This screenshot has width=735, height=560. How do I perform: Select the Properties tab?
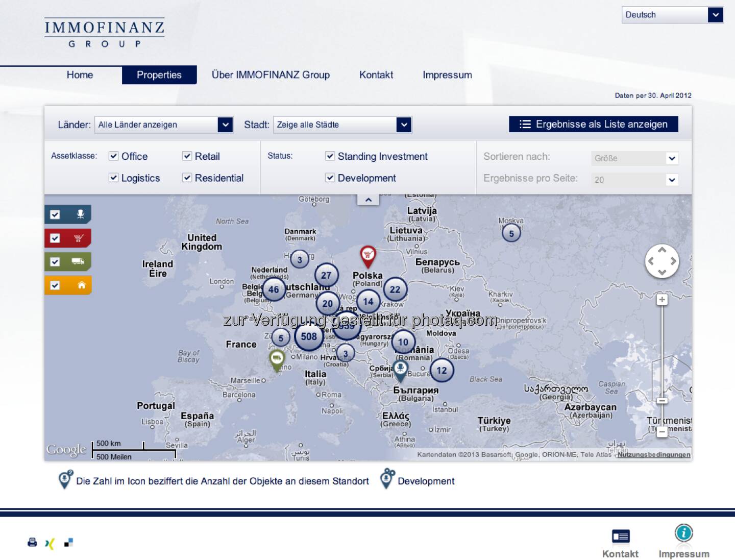point(159,75)
